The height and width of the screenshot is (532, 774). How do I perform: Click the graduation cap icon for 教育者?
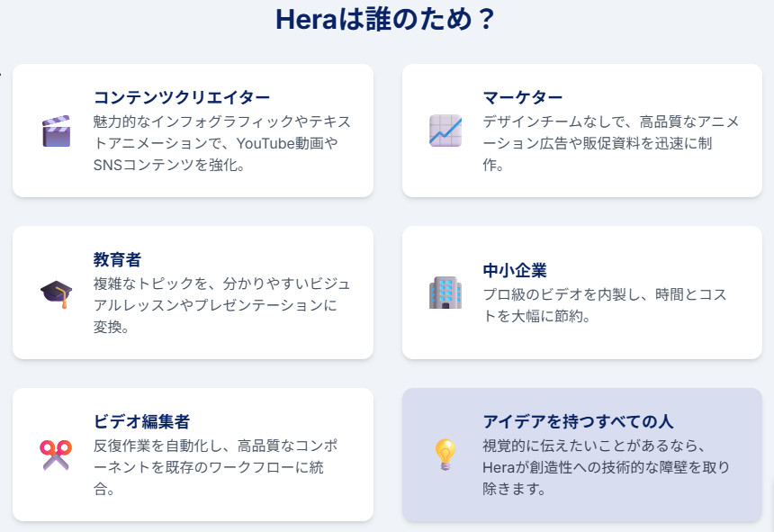tap(56, 293)
